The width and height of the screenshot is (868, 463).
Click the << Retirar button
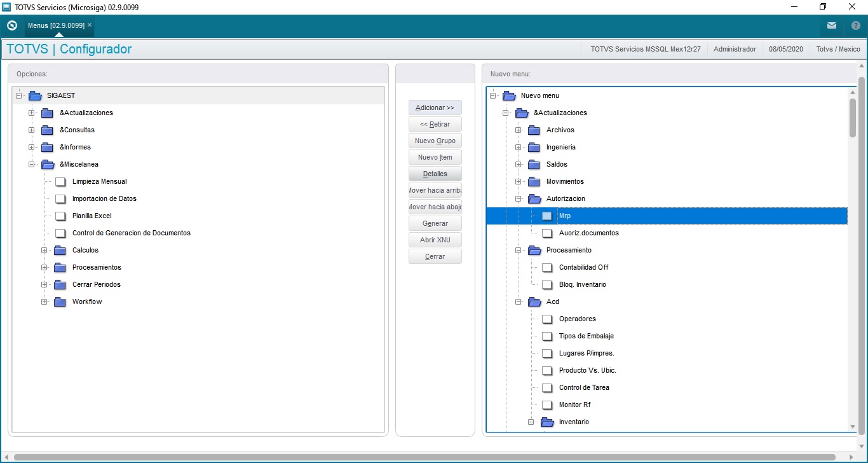pyautogui.click(x=435, y=124)
